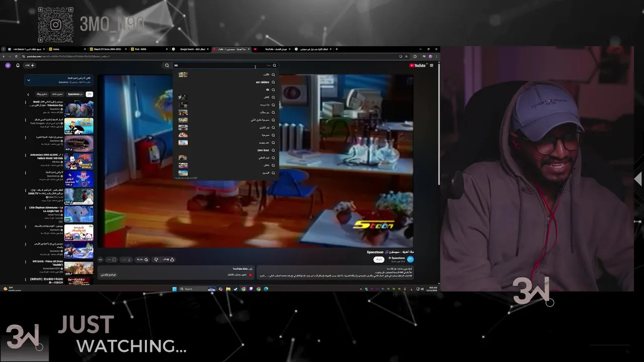
Task: Open browser extensions puzzle icon
Action: pos(415,56)
